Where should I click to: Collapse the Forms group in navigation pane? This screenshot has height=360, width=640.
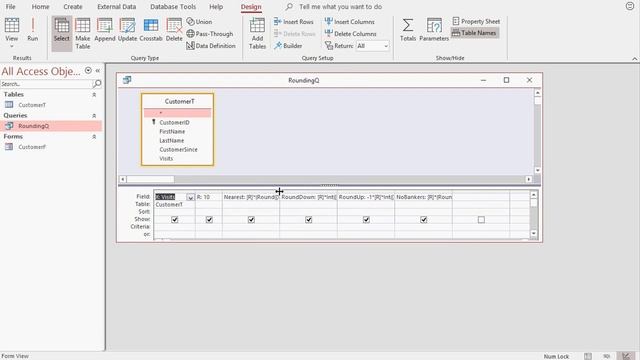coord(94,137)
